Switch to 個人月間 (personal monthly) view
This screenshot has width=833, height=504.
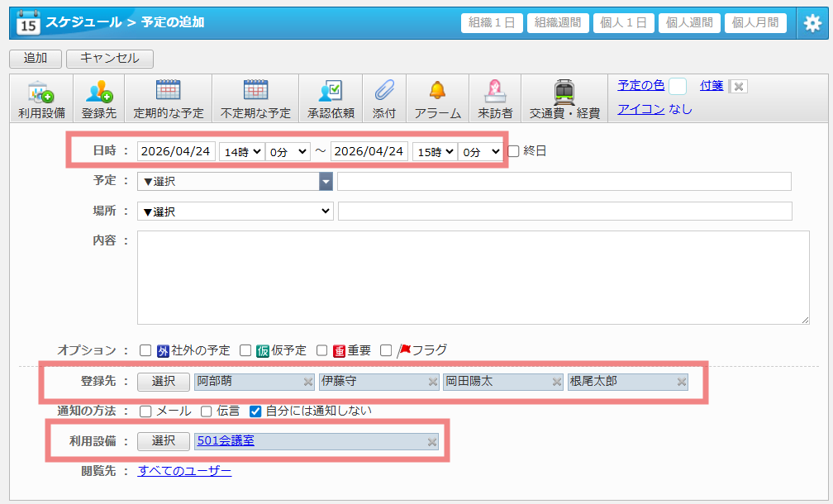755,22
